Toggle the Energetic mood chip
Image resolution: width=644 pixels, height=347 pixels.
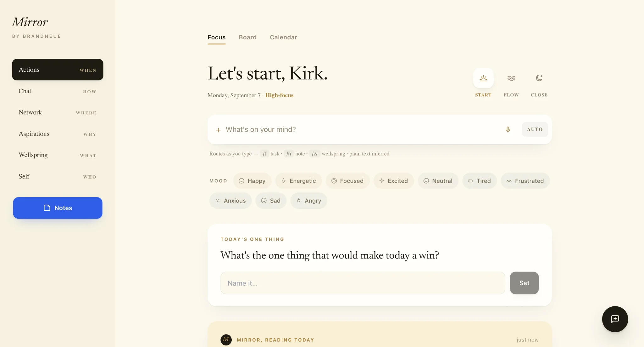[x=299, y=181]
